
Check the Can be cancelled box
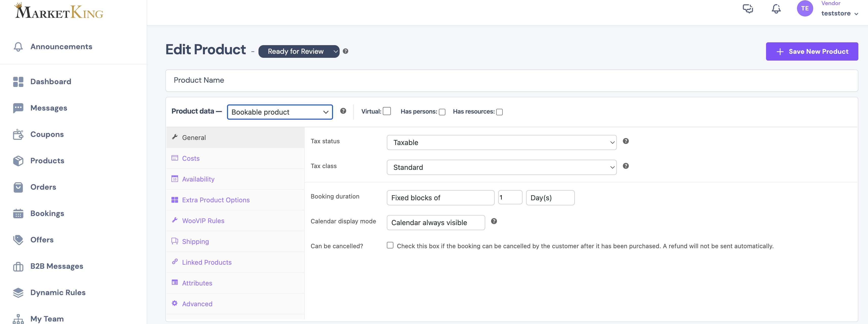point(390,245)
